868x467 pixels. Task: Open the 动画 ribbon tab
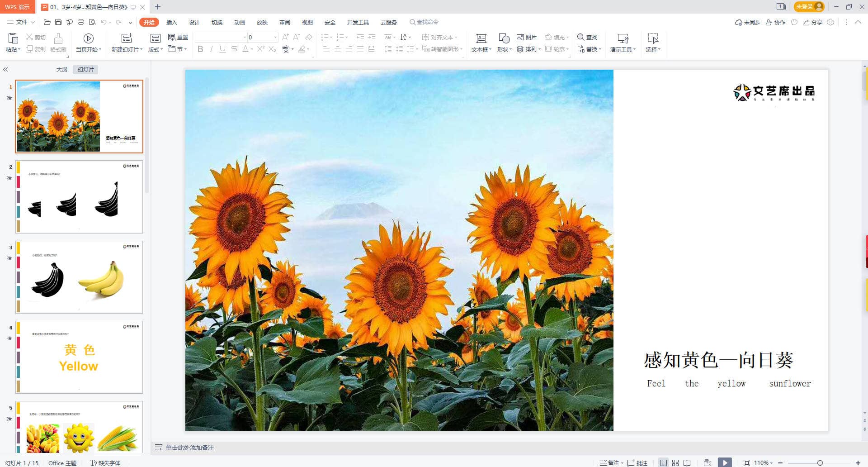point(240,22)
